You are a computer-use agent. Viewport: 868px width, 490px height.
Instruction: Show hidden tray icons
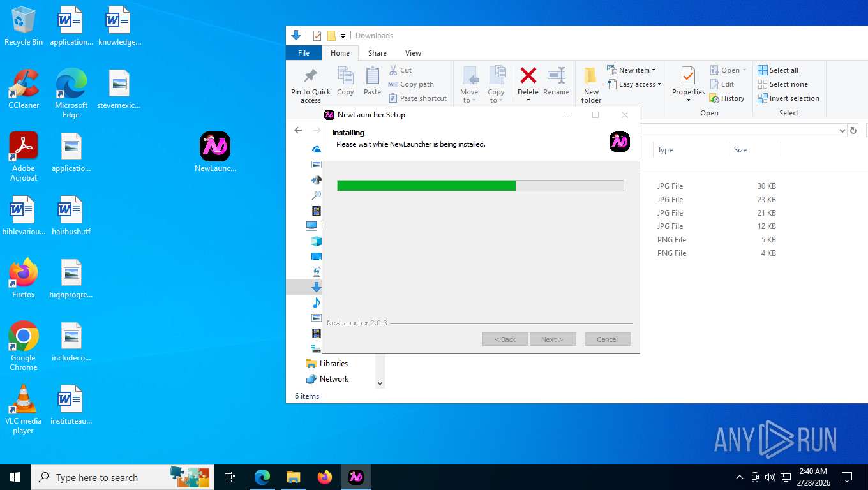click(x=740, y=477)
